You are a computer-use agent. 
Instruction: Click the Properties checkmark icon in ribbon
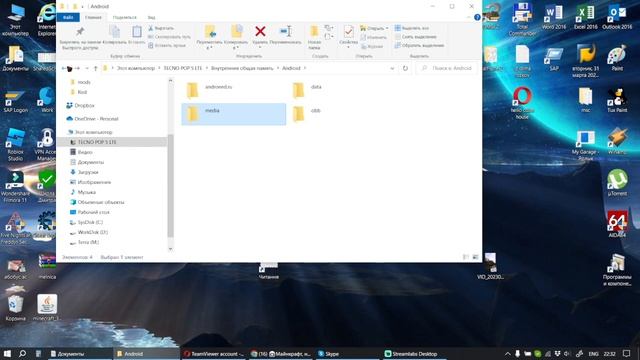click(349, 31)
